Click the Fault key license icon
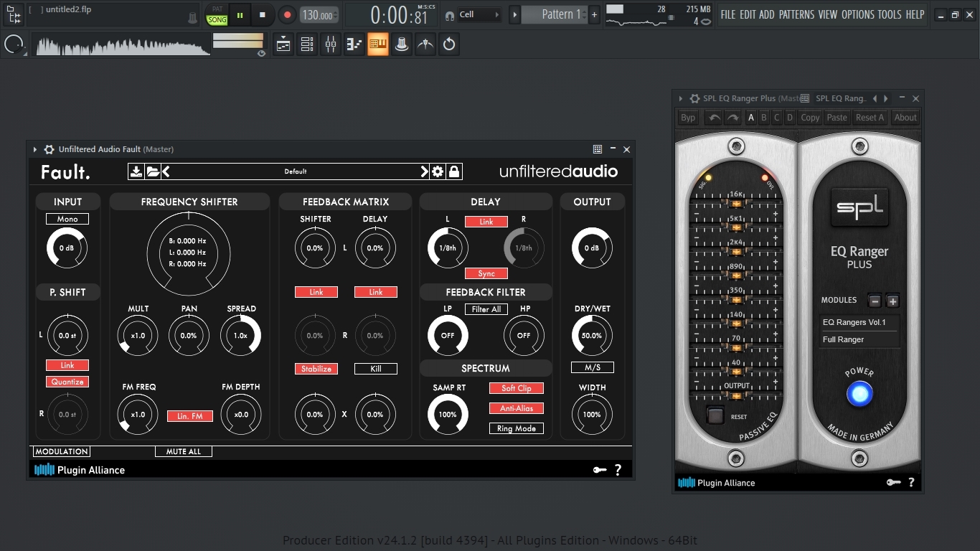 pyautogui.click(x=600, y=470)
